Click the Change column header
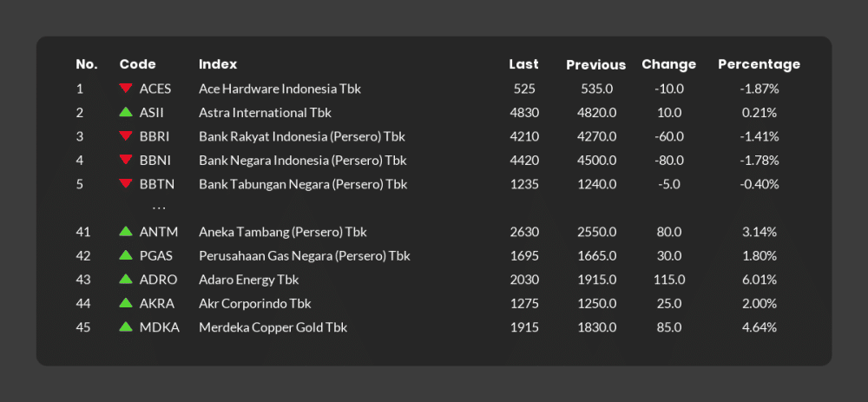Viewport: 868px width, 402px height. tap(668, 64)
